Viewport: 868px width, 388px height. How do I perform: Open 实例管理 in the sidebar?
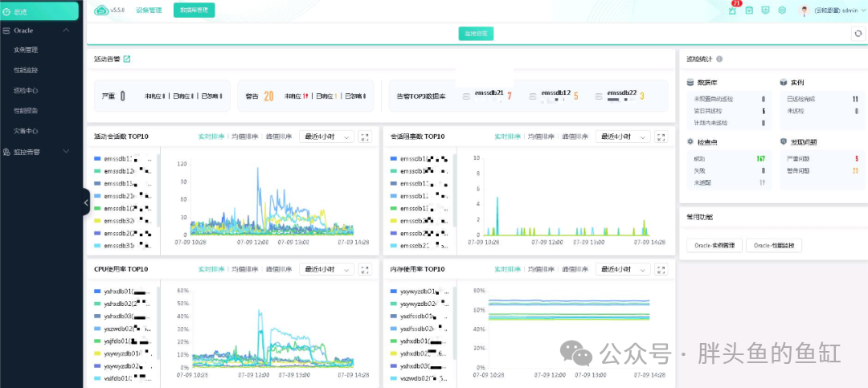(26, 50)
